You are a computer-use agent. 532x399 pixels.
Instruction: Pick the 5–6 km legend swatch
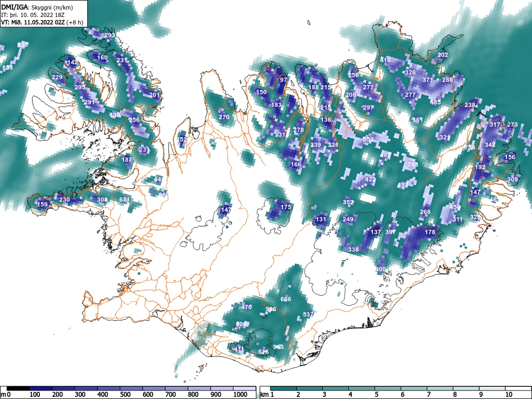pyautogui.click(x=388, y=388)
